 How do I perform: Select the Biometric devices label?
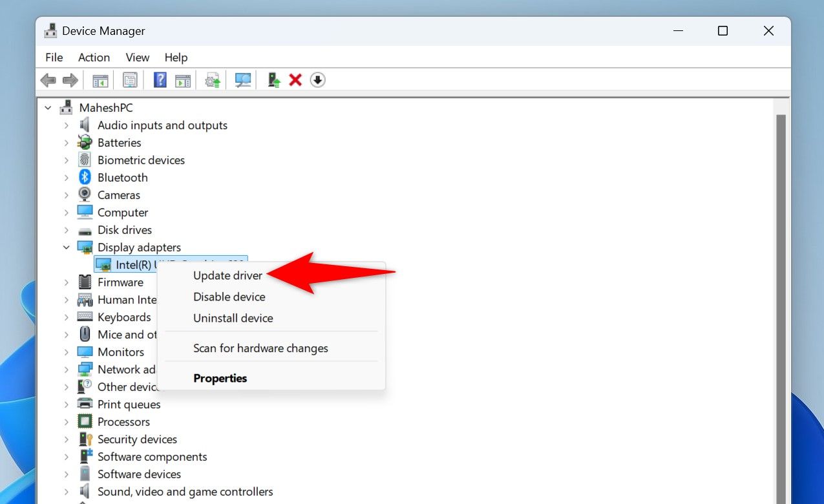click(141, 160)
